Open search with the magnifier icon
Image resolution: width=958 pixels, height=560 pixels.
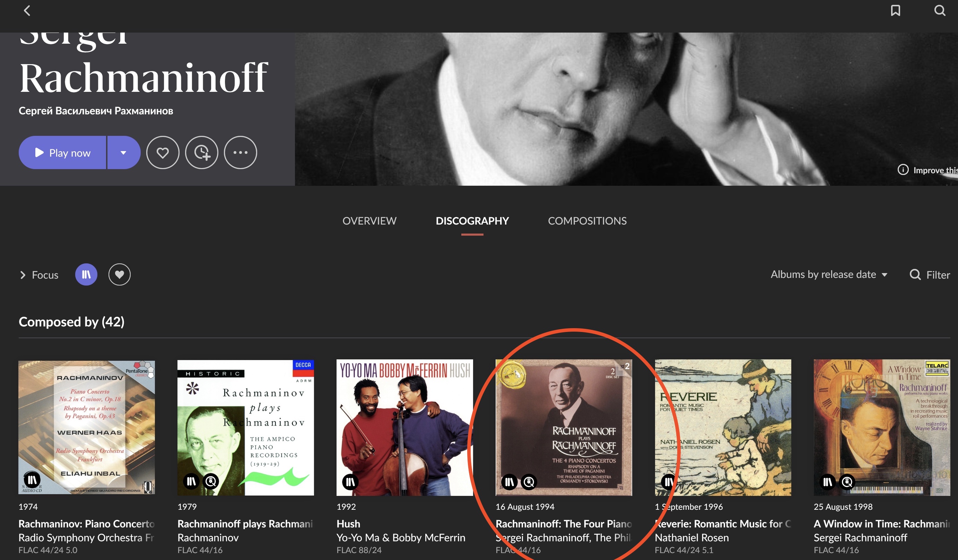(x=940, y=11)
